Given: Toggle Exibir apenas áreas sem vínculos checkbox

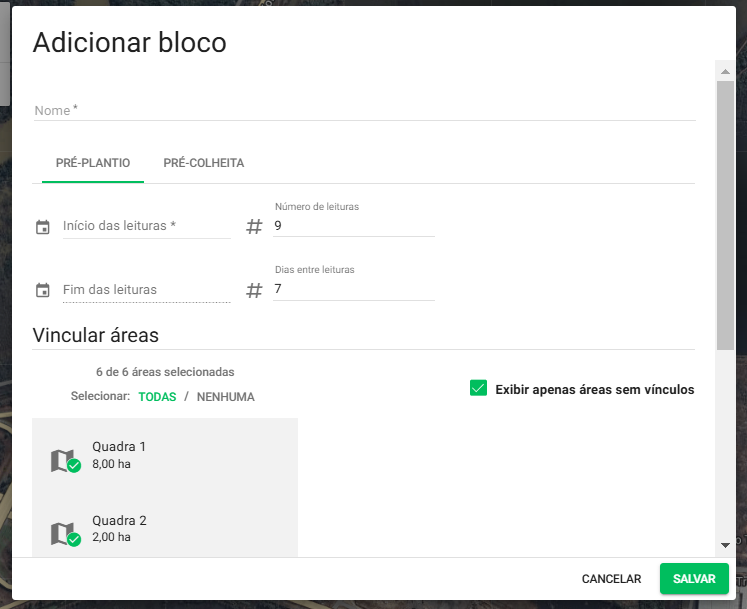Looking at the screenshot, I should (x=478, y=388).
